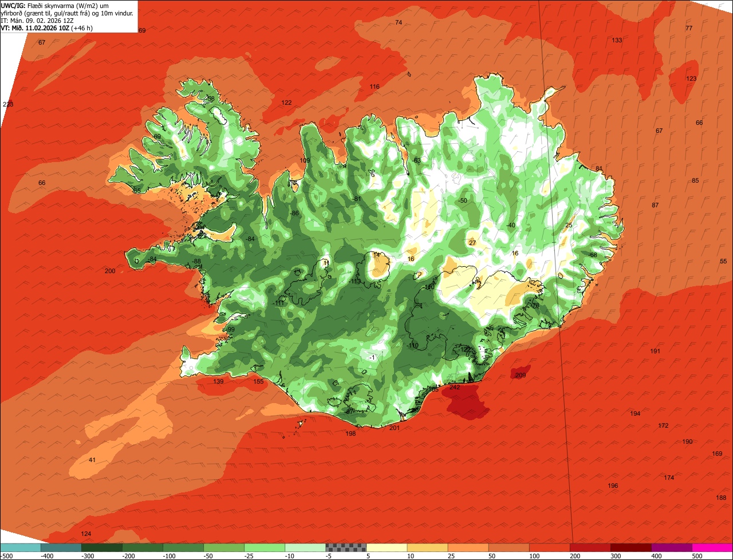Screen dimensions: 733x560
Task: Click the ocean value "190"
Action: pyautogui.click(x=687, y=441)
